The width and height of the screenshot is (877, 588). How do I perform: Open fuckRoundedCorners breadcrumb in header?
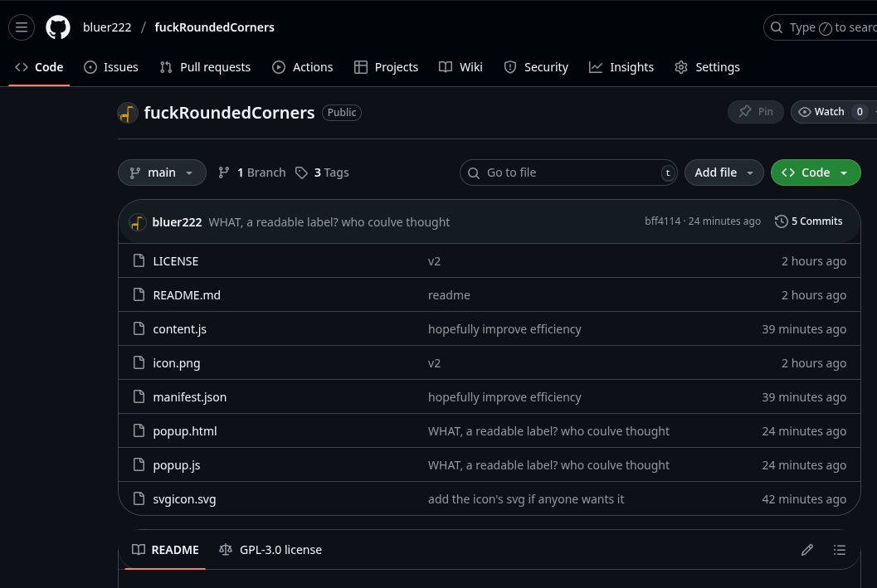(214, 27)
